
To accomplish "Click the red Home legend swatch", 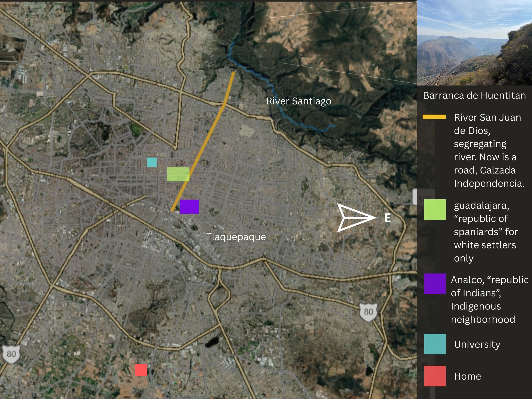I will [435, 376].
